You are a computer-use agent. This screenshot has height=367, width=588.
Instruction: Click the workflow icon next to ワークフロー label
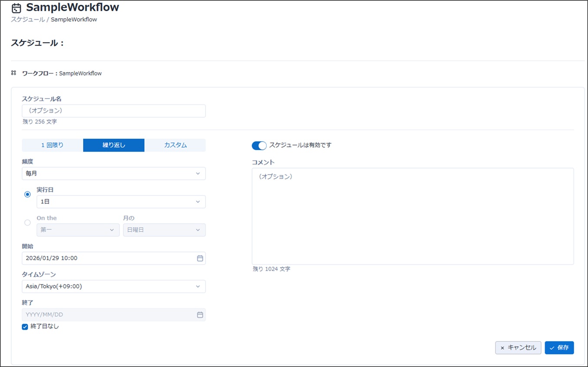13,73
